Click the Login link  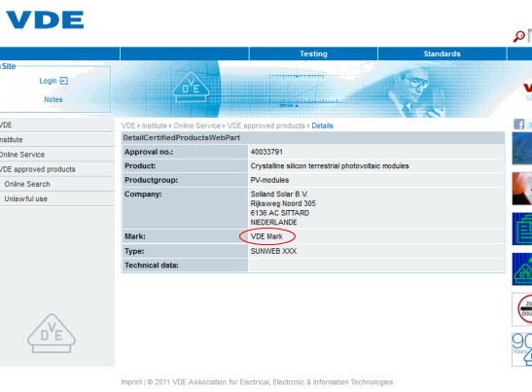click(48, 81)
